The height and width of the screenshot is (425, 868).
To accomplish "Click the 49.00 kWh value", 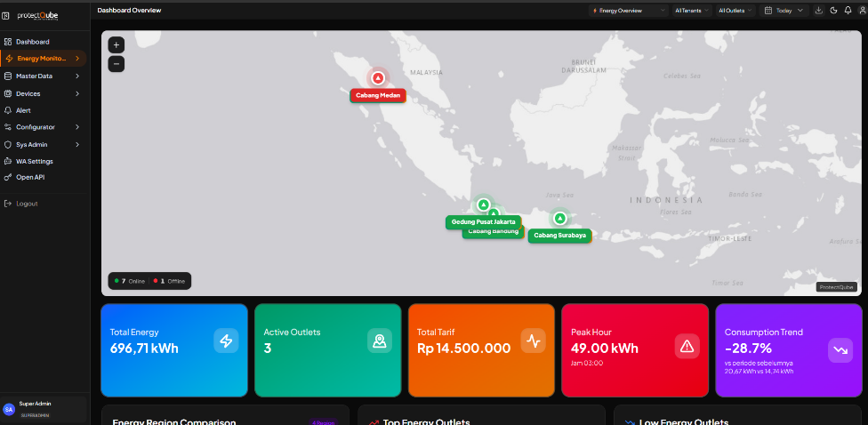I will (605, 348).
